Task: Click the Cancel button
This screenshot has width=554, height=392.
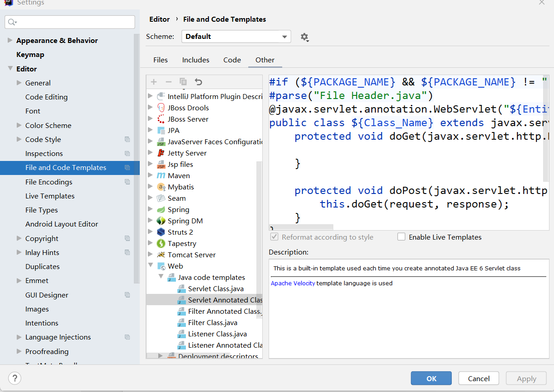Action: pos(479,378)
